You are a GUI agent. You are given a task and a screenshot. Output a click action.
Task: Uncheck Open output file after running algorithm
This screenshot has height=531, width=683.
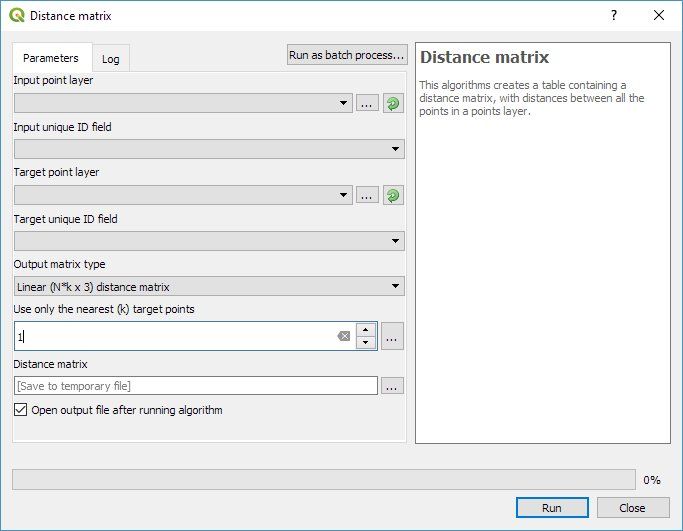click(x=21, y=410)
